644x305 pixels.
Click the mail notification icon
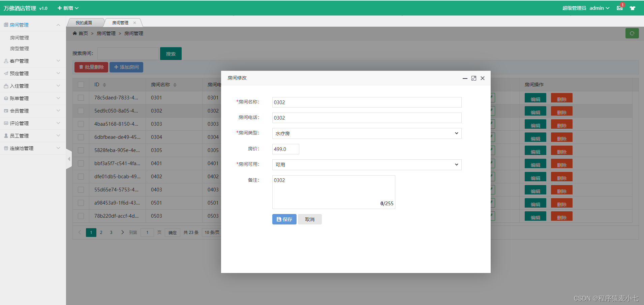(620, 8)
